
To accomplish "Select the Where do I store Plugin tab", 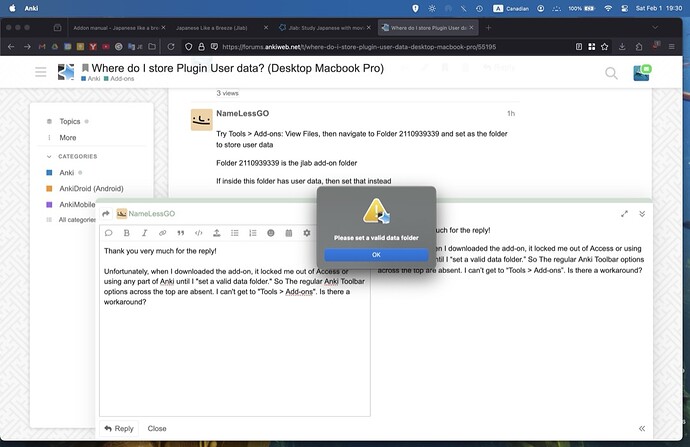I will pyautogui.click(x=424, y=28).
